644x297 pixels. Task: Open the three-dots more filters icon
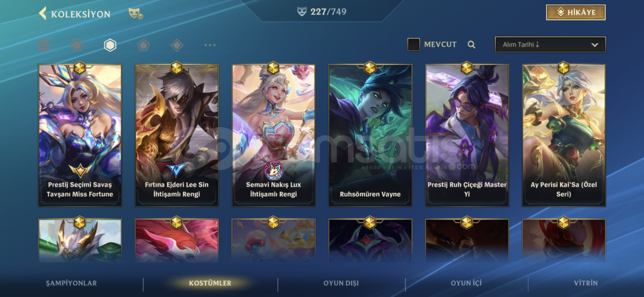click(210, 45)
